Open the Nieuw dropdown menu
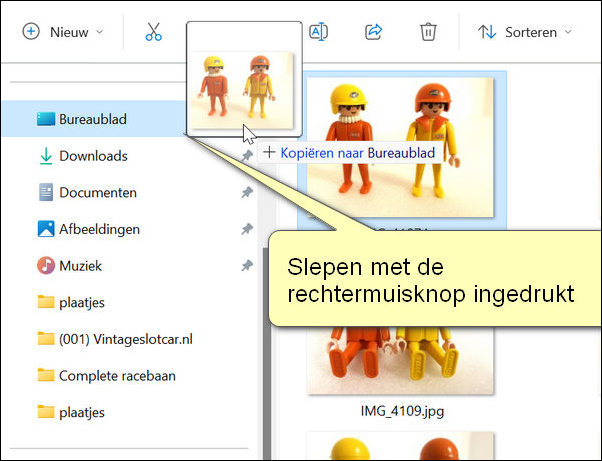The image size is (602, 461). pyautogui.click(x=63, y=32)
